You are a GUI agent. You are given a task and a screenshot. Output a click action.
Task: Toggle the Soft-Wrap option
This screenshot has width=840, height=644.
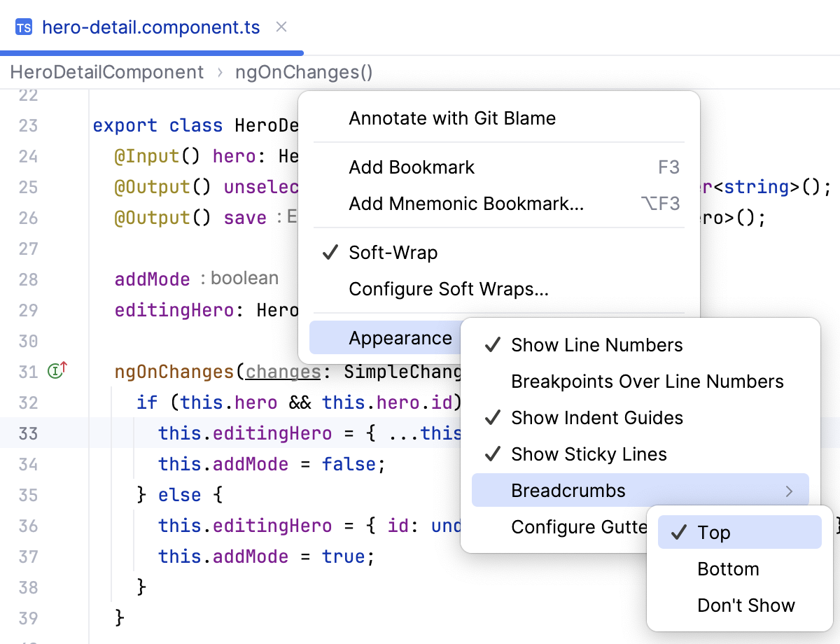393,253
